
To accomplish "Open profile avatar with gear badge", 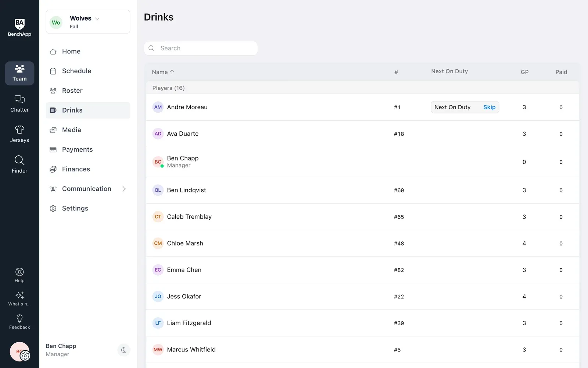I will [x=20, y=352].
